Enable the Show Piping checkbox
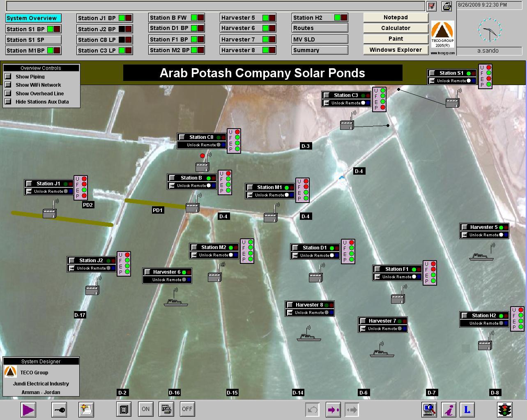The image size is (527, 420). click(x=8, y=76)
